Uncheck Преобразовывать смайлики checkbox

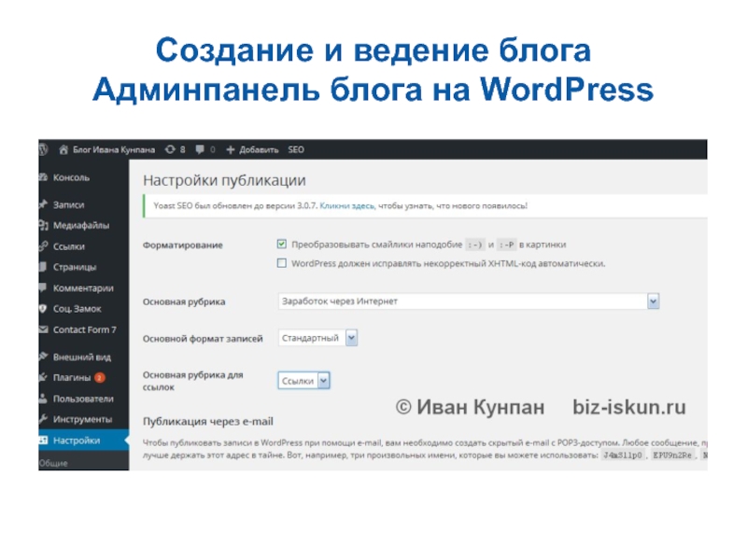(x=282, y=245)
